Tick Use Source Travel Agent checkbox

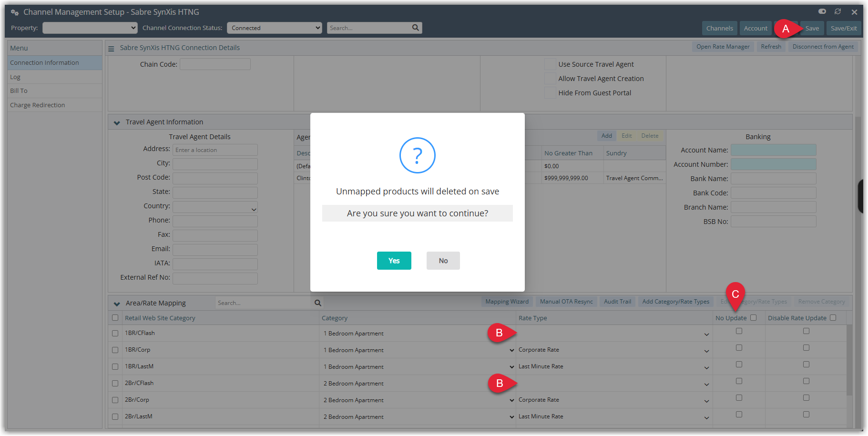pyautogui.click(x=550, y=64)
